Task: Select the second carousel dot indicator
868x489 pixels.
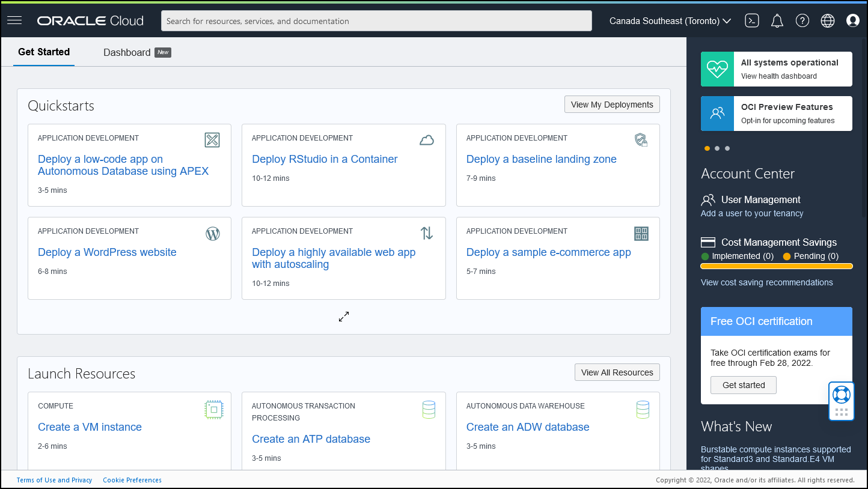Action: (717, 148)
